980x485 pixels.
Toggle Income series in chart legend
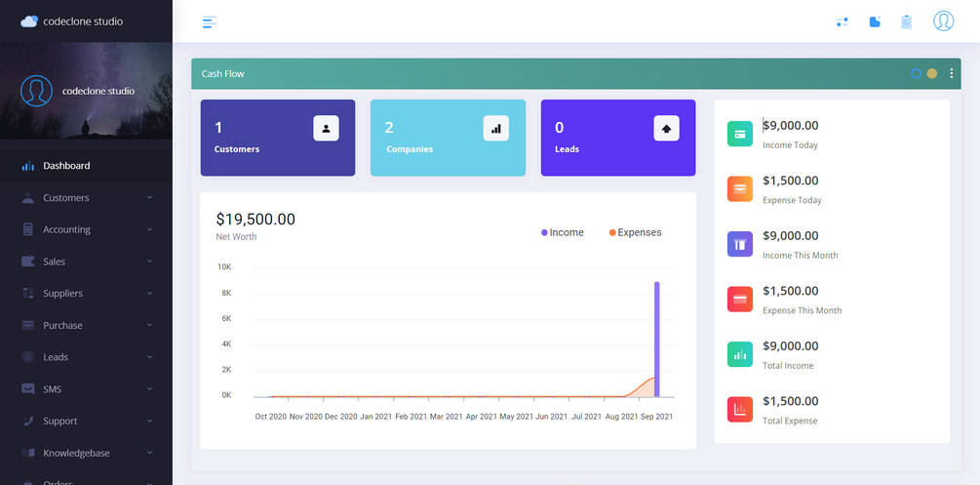[563, 233]
